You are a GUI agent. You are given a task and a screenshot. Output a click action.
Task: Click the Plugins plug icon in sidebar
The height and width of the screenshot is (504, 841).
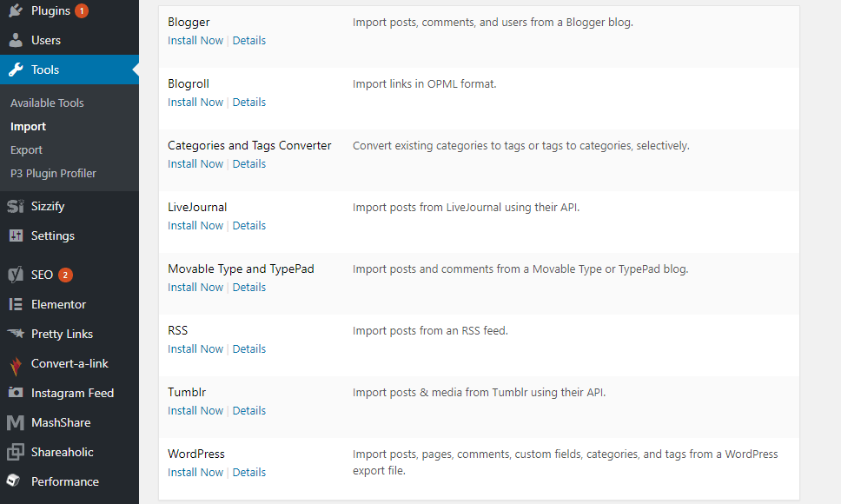[16, 10]
